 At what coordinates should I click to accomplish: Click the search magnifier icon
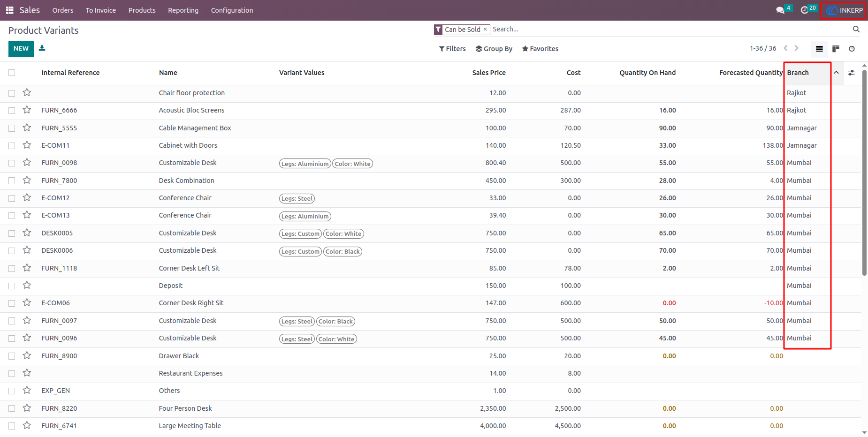[856, 29]
